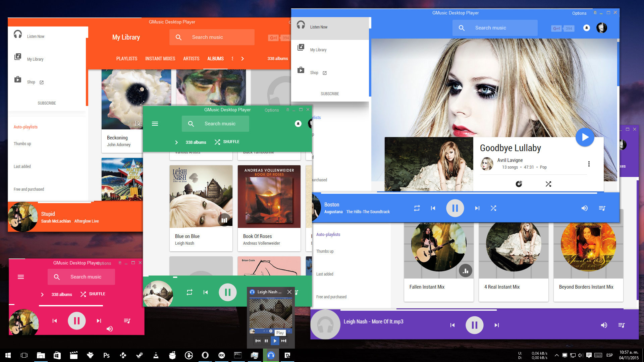Expand the chevron next to 338 albums
This screenshot has height=362, width=644.
(176, 142)
